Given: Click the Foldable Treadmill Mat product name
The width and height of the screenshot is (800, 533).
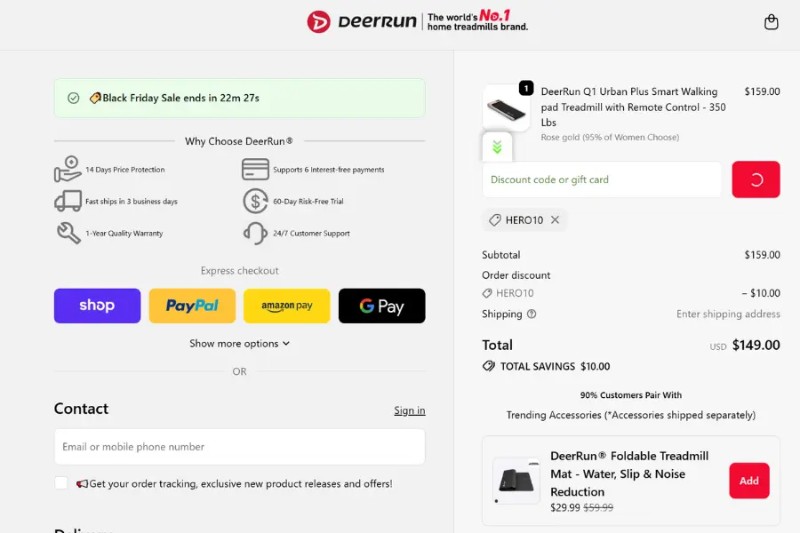Looking at the screenshot, I should pos(629,474).
